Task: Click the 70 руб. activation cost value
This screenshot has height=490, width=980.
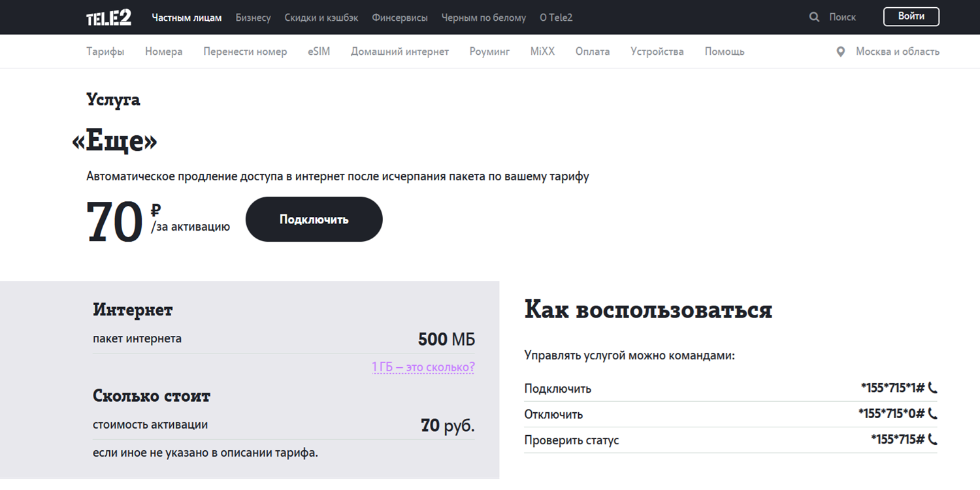Action: tap(448, 426)
